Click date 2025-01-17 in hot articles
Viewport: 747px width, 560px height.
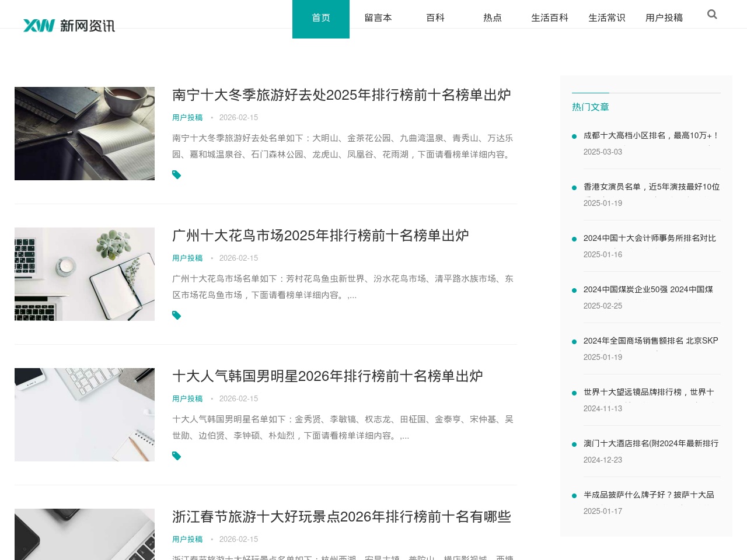click(603, 512)
